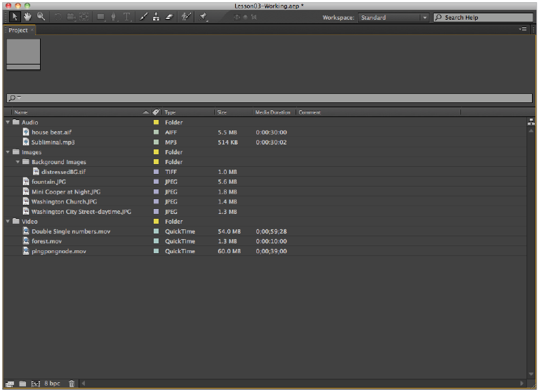
Task: Collapse the Audio folder
Action: tap(8, 123)
